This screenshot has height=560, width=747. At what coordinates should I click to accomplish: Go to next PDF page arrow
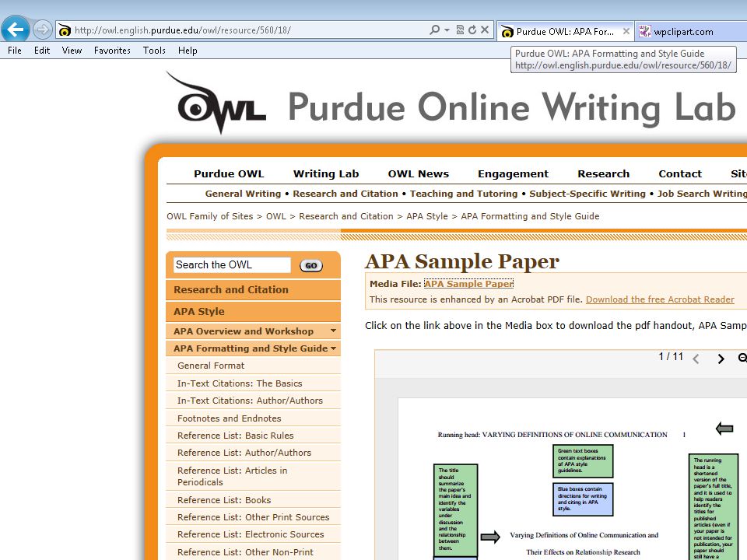(721, 359)
